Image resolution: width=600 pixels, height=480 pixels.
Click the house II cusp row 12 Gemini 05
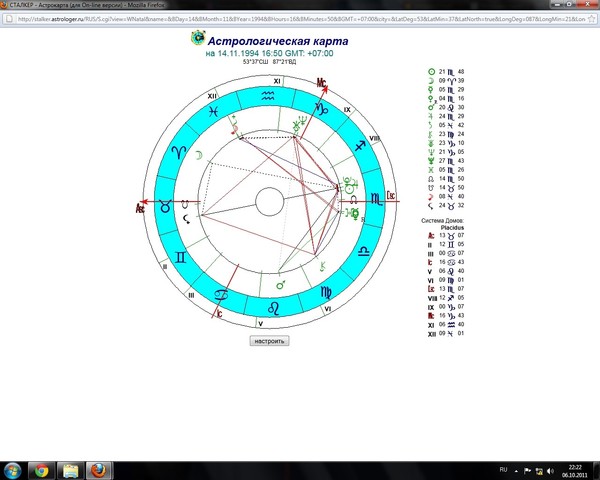(446, 244)
